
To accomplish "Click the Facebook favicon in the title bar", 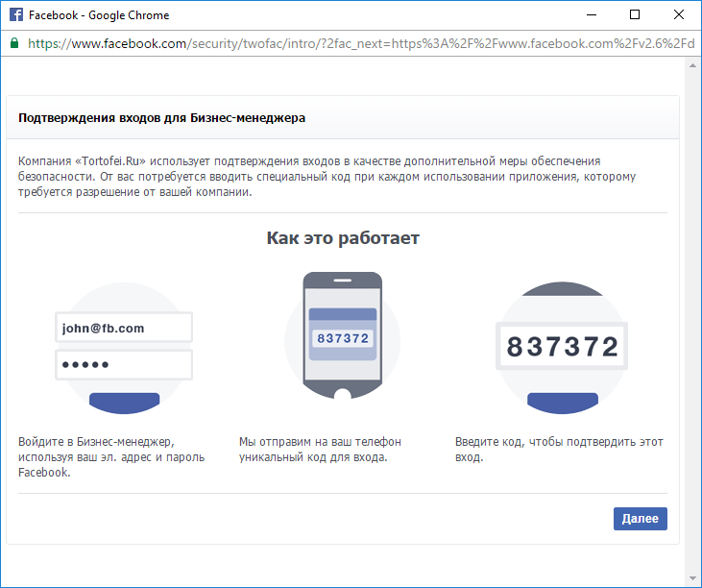I will (15, 15).
